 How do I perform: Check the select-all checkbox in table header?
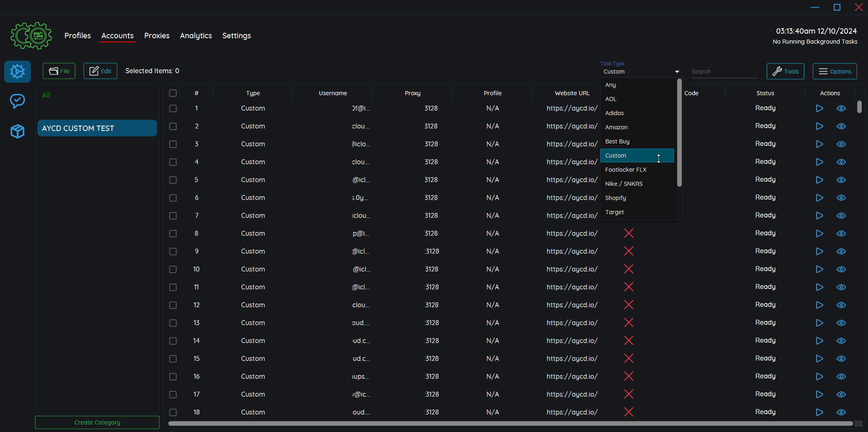point(173,93)
